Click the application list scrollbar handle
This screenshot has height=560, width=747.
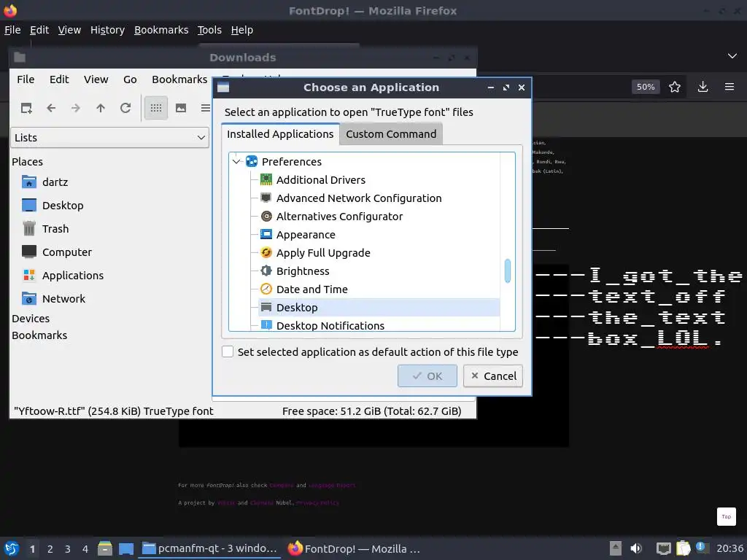tap(508, 271)
